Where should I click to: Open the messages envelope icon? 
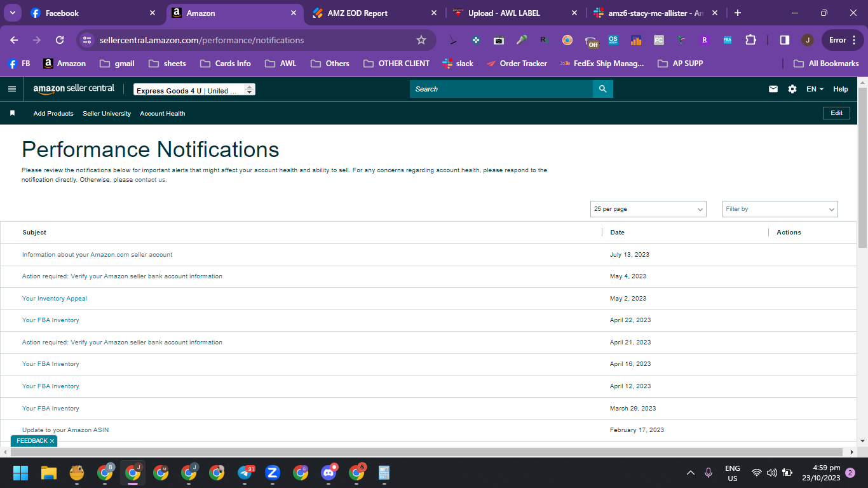click(x=773, y=89)
